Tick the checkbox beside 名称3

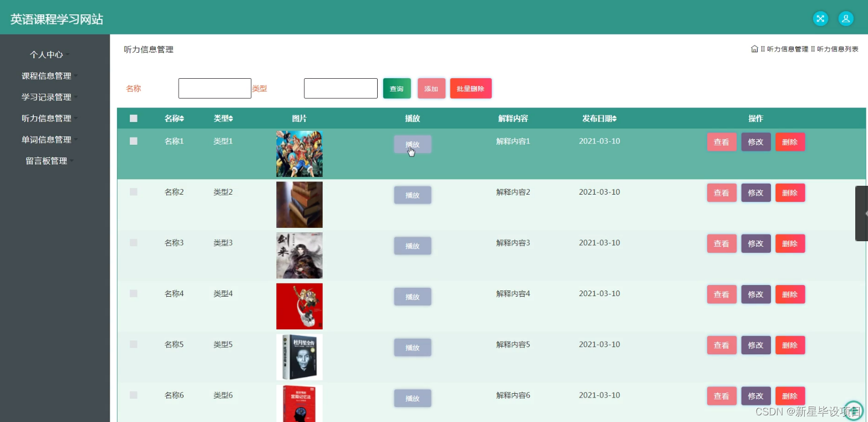(x=133, y=242)
